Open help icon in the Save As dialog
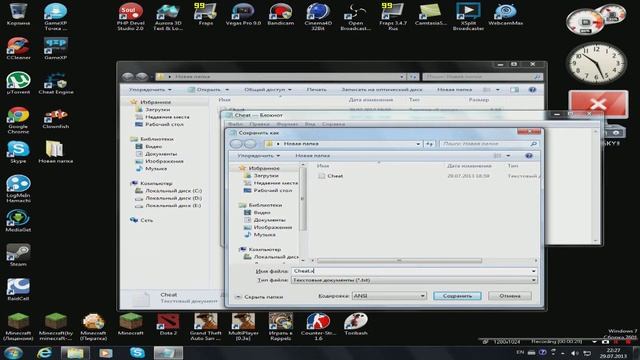 coord(529,156)
